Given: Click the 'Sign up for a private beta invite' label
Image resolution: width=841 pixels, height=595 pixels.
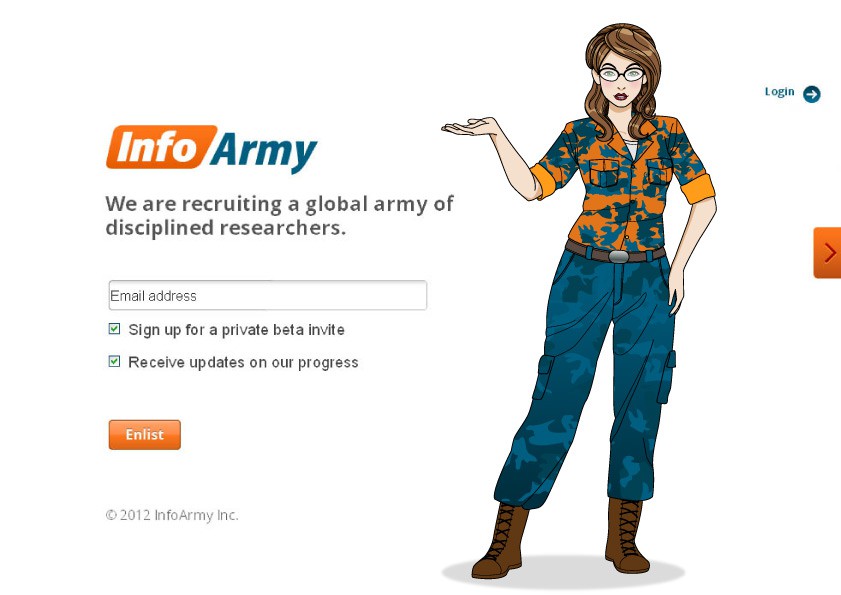Looking at the screenshot, I should coord(237,329).
